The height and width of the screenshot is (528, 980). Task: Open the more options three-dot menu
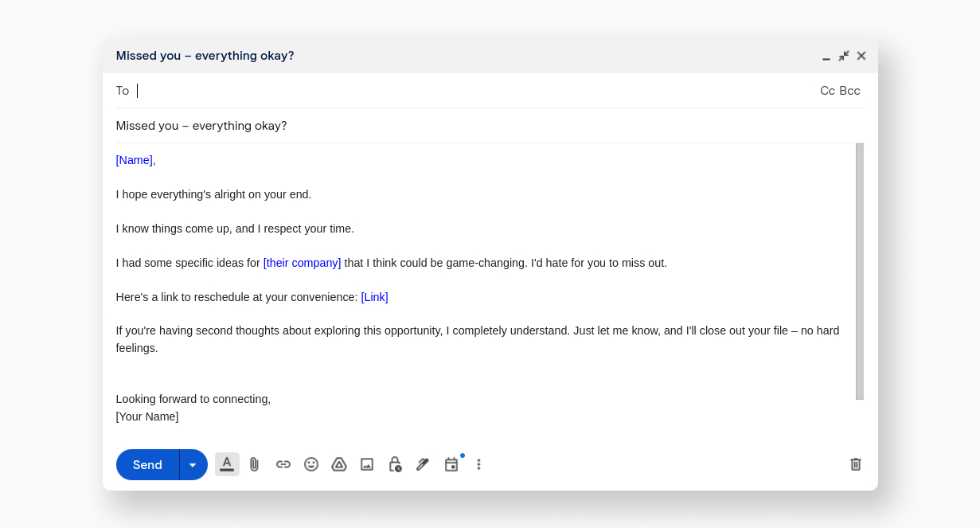[478, 464]
